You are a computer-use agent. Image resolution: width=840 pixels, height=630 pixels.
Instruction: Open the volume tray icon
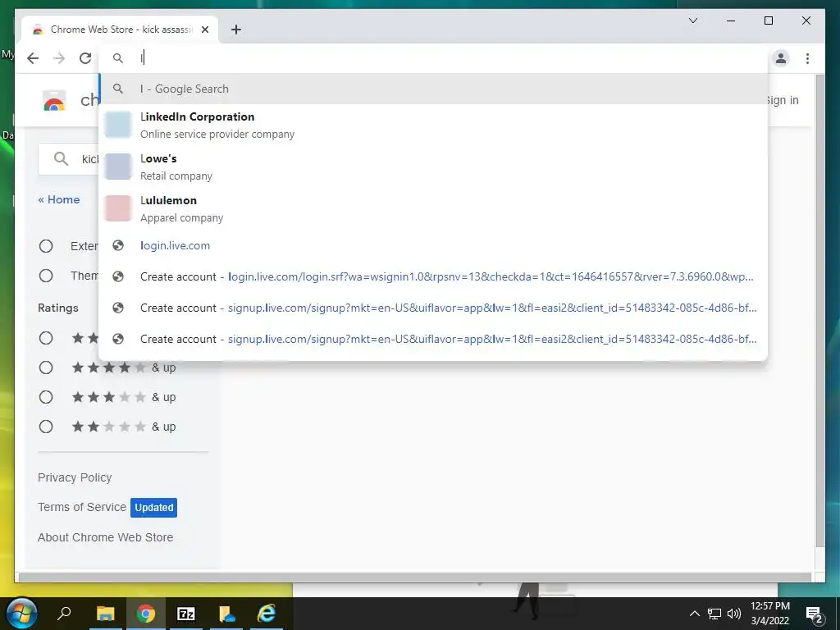click(734, 614)
